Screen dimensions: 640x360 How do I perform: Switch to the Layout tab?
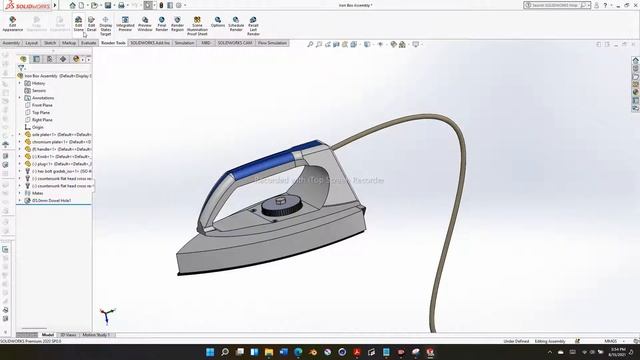[x=31, y=43]
